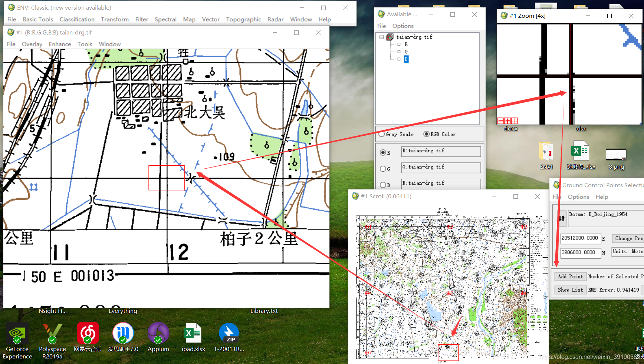Open Topographic menu in ENVI Classic

(243, 19)
